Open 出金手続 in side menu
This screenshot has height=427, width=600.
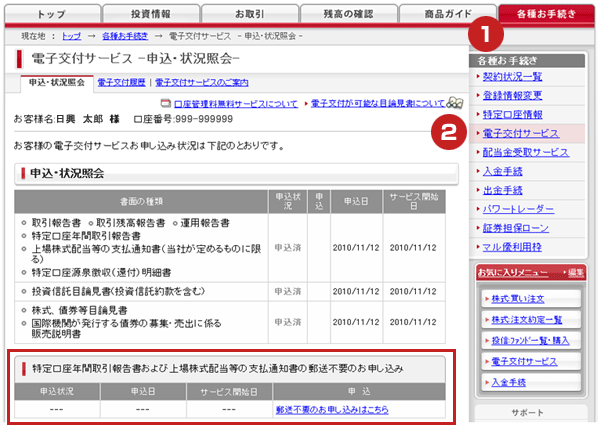[x=502, y=190]
